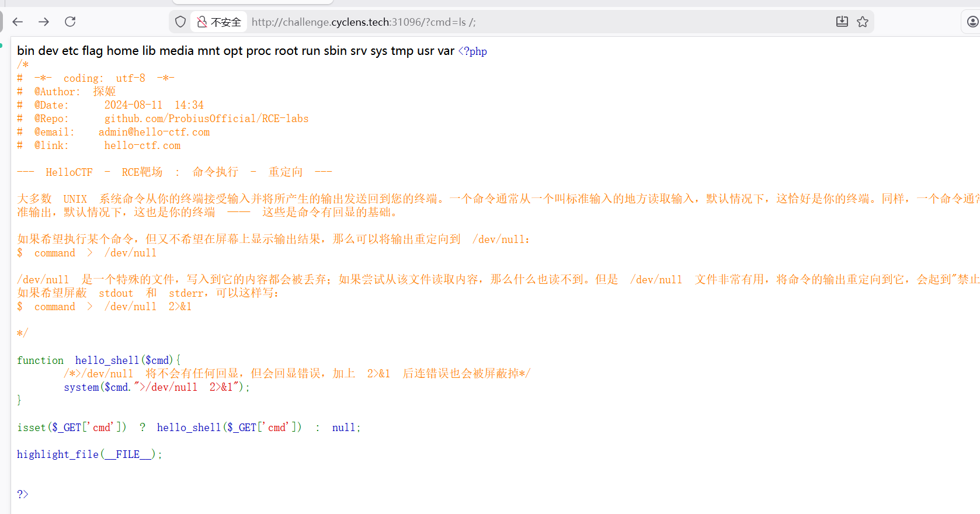Click the not-secure broken lock icon

tap(202, 22)
